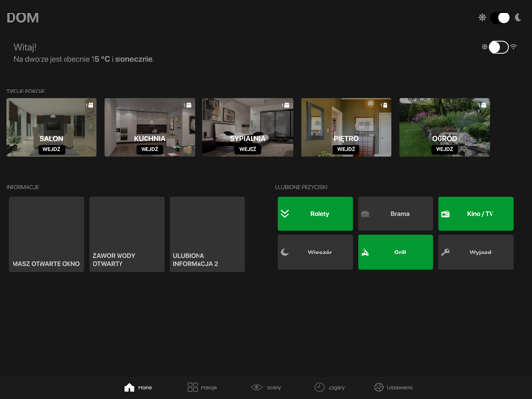The width and height of the screenshot is (532, 399).
Task: Click the clock icon in bottom bar
Action: pos(319,387)
